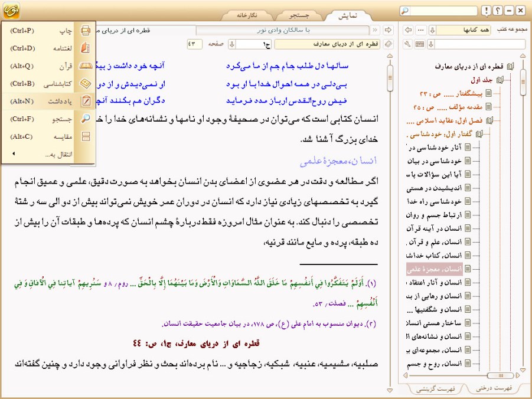Click the magnifier icon in top search box
This screenshot has width=532, height=399.
[x=405, y=11]
